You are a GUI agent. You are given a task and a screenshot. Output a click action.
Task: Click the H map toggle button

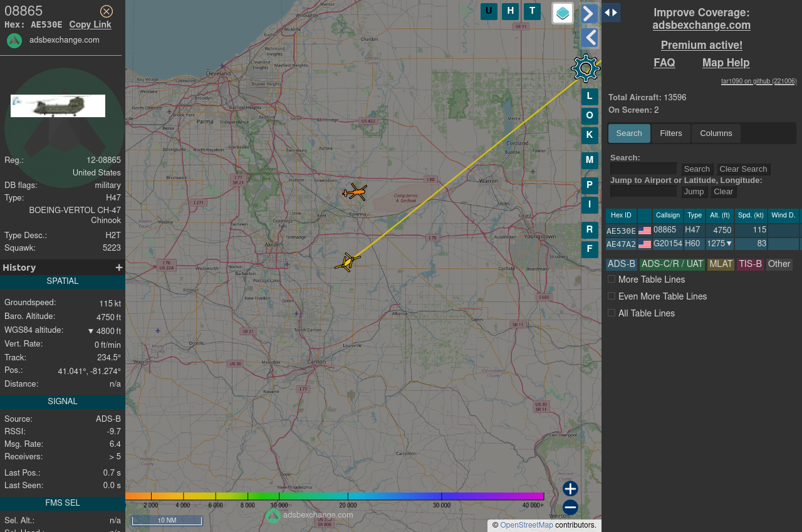511,11
